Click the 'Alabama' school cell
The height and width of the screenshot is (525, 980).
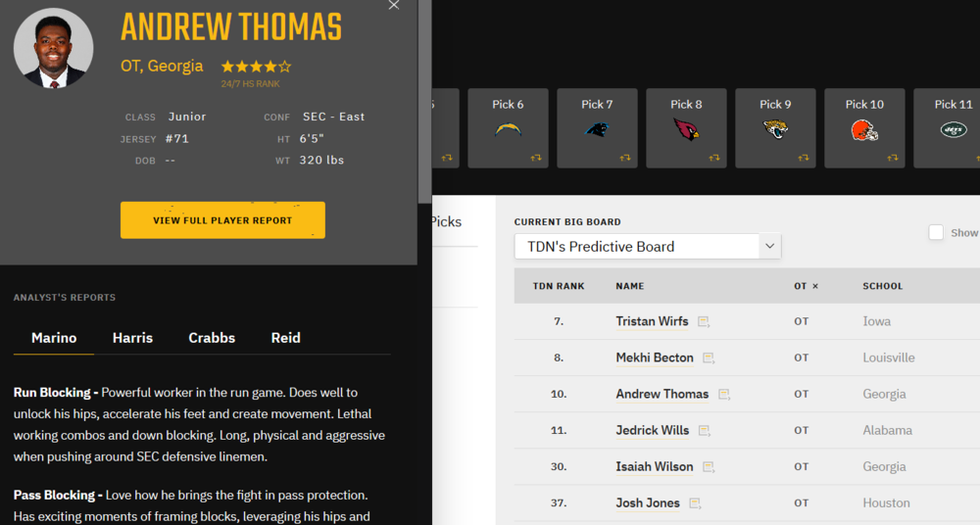[x=887, y=430]
